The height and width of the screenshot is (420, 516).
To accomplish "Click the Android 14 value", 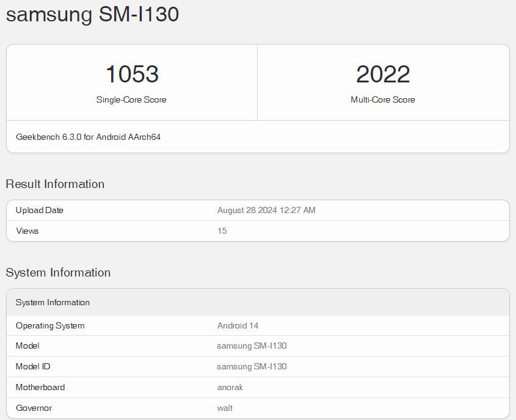I will coord(238,325).
